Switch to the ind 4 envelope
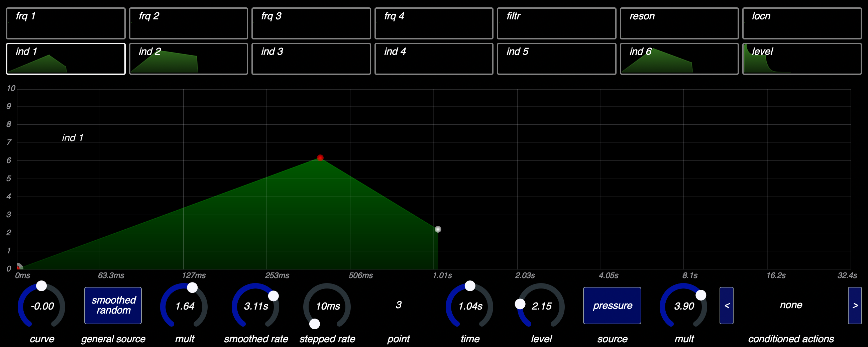Screen dimensions: 868x347 coord(434,59)
